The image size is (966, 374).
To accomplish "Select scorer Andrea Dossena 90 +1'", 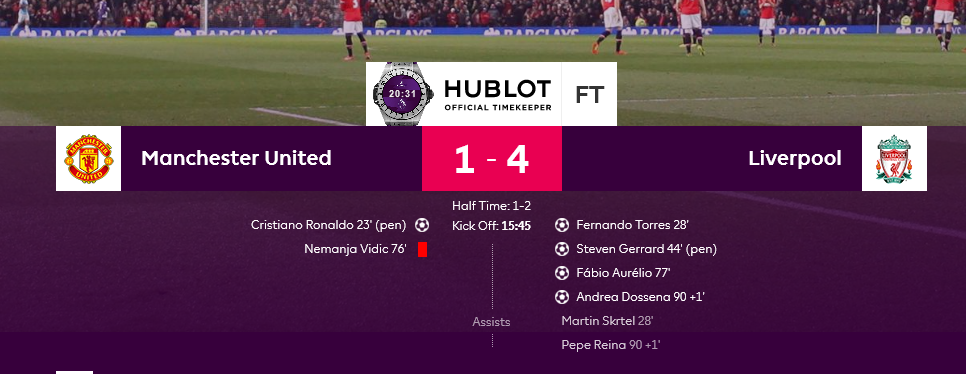I will click(x=640, y=297).
